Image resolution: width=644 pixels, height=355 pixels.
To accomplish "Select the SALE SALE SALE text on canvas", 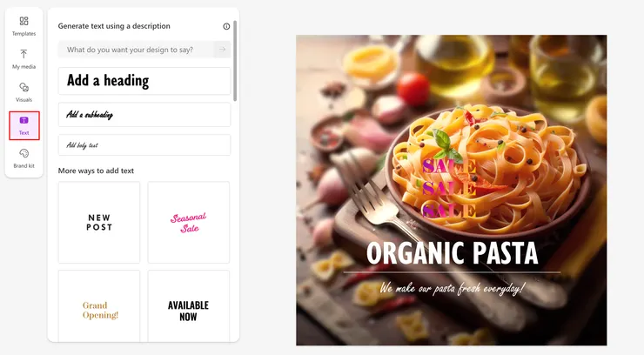I will click(449, 188).
